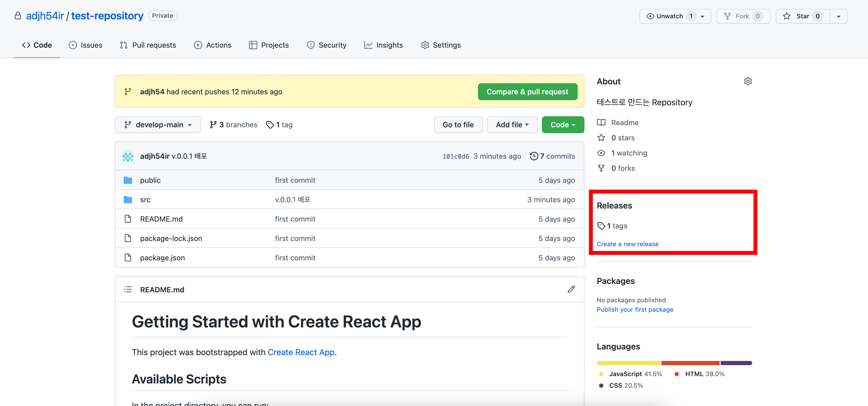
Task: Click the About section gear icon
Action: click(x=748, y=81)
